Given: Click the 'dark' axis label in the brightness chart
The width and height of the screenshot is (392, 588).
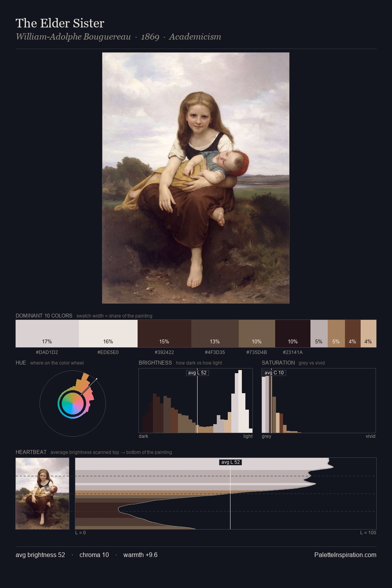Looking at the screenshot, I should (x=143, y=436).
